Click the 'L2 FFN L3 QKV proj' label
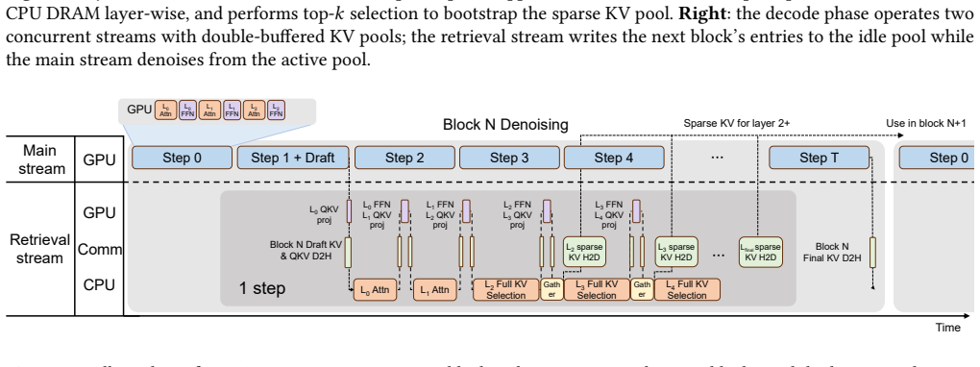Viewport: 980px width, 367px height. (518, 215)
